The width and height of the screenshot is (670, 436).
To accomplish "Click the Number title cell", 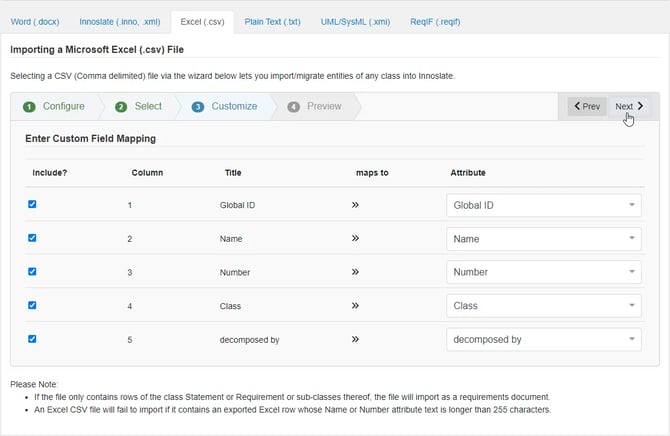I will (235, 272).
